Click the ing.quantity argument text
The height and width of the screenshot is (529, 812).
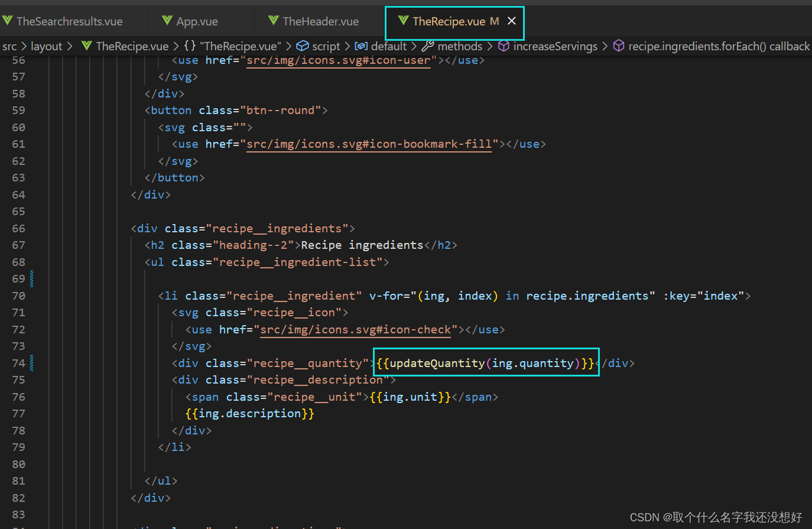[x=532, y=363]
